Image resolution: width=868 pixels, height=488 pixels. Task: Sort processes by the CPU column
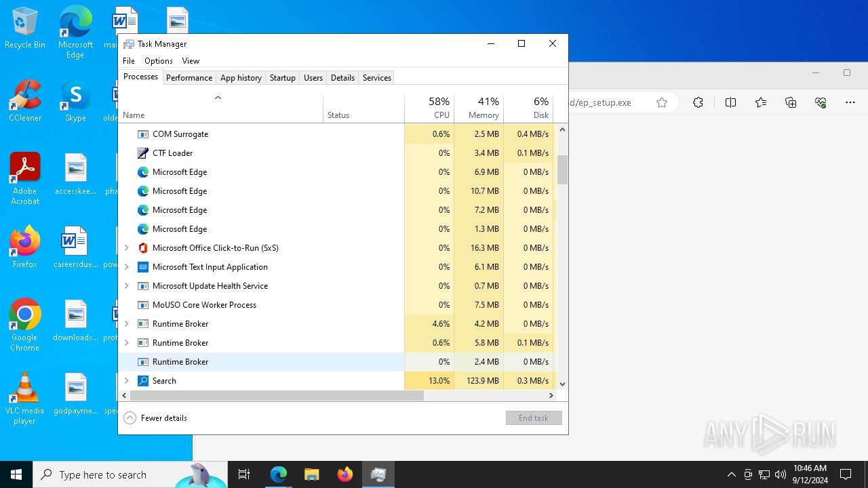[x=429, y=108]
